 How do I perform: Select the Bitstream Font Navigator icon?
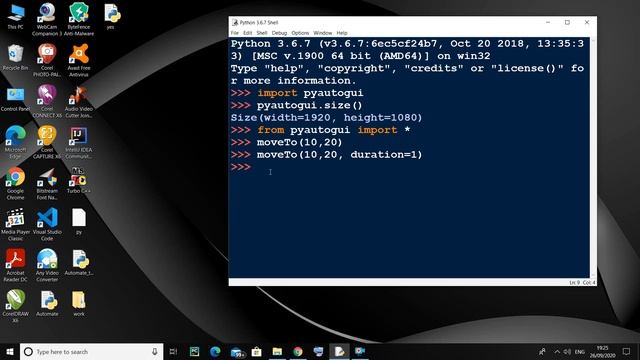(x=47, y=183)
